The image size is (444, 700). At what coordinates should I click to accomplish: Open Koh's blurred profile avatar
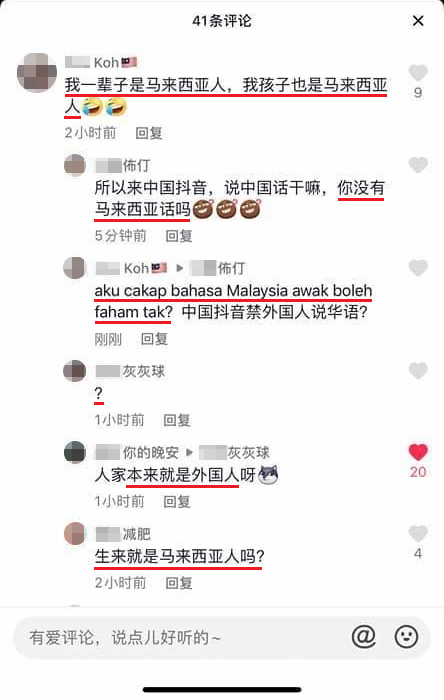point(37,72)
